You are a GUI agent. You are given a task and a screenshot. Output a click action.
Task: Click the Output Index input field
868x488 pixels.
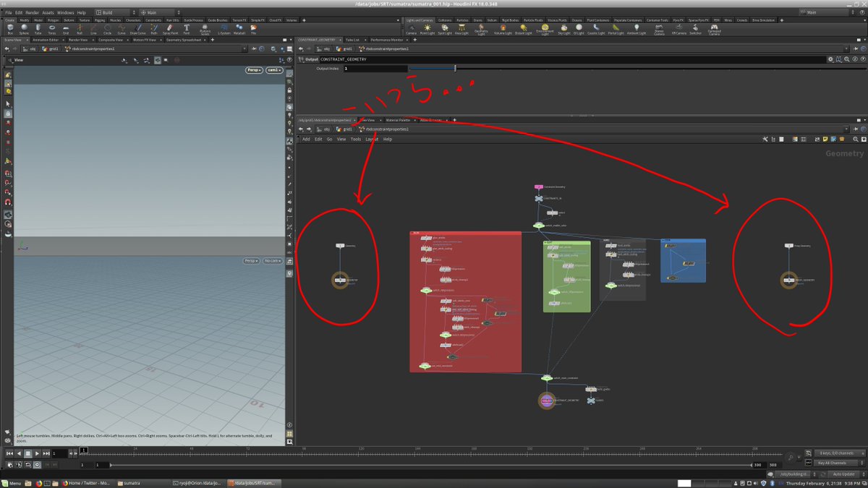pyautogui.click(x=375, y=69)
